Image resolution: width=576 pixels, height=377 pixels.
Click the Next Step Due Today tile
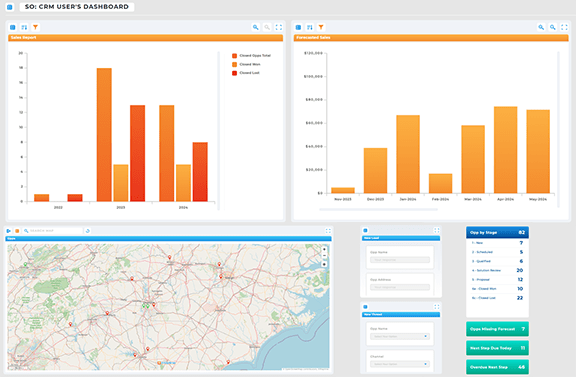click(x=497, y=348)
